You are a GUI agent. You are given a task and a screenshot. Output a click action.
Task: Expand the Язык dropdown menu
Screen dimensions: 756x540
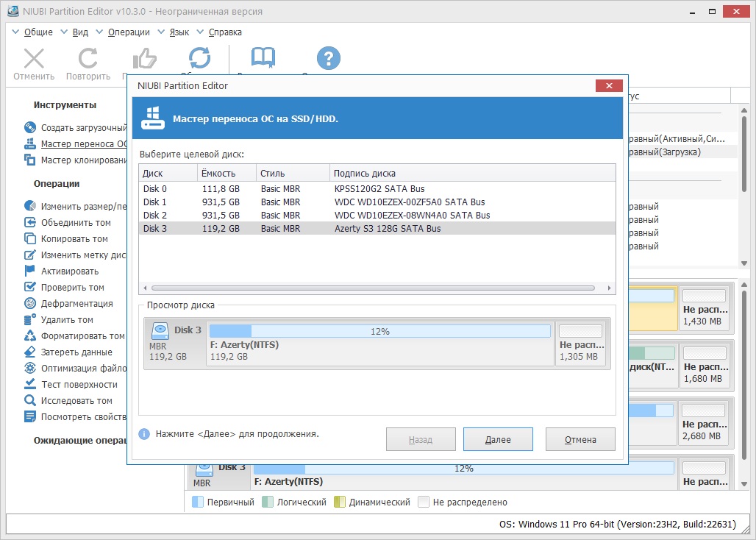click(x=179, y=32)
